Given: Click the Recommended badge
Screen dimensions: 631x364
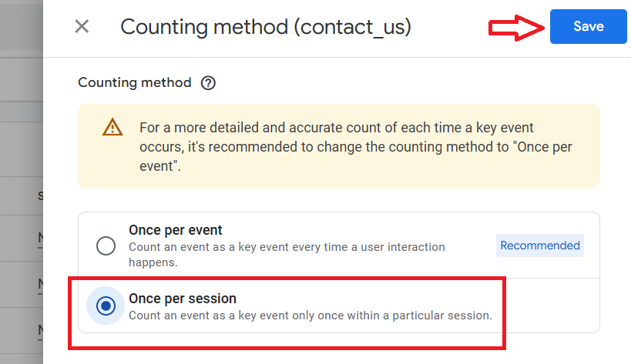Looking at the screenshot, I should [539, 245].
